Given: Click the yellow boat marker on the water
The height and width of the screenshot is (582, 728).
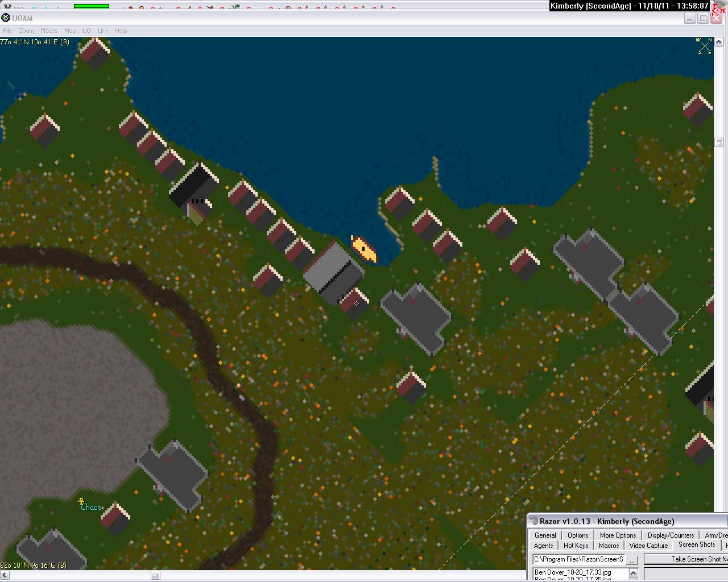Looking at the screenshot, I should point(363,249).
